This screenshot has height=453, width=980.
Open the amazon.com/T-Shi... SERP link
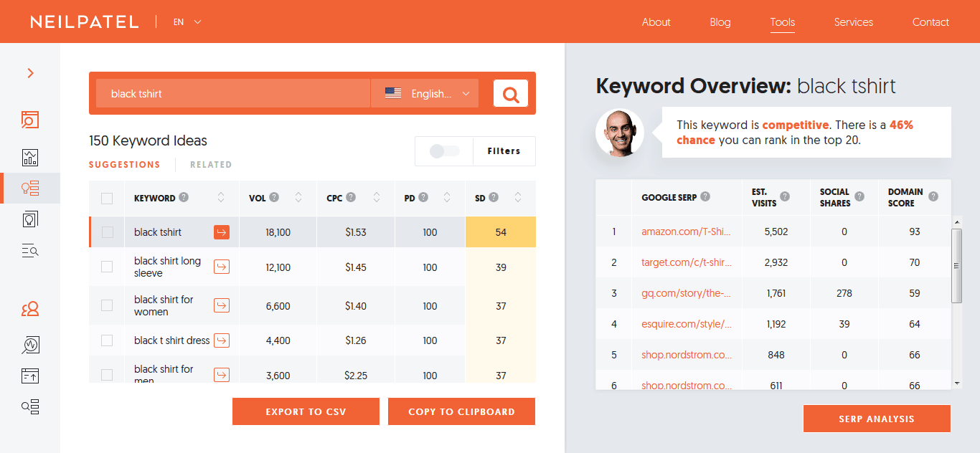(686, 232)
